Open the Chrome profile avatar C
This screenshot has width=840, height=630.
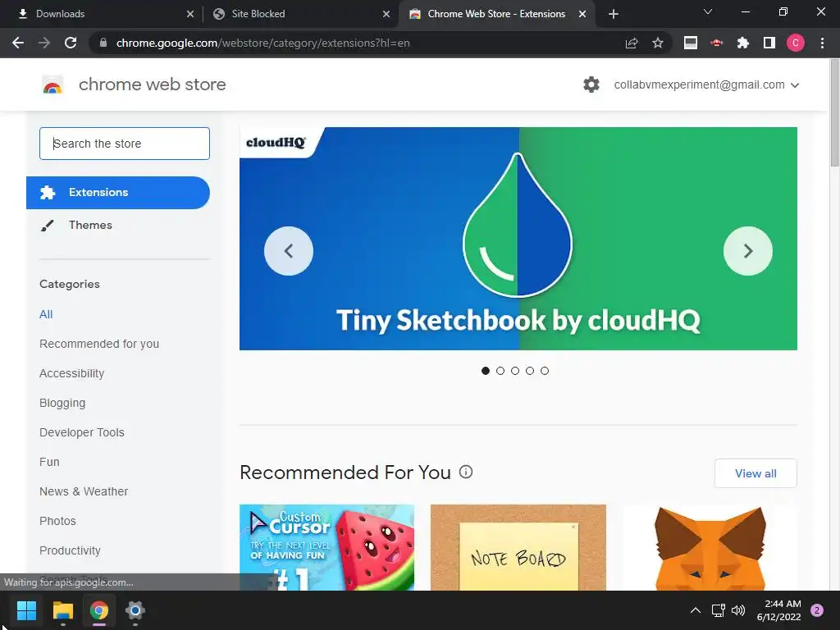pyautogui.click(x=796, y=43)
